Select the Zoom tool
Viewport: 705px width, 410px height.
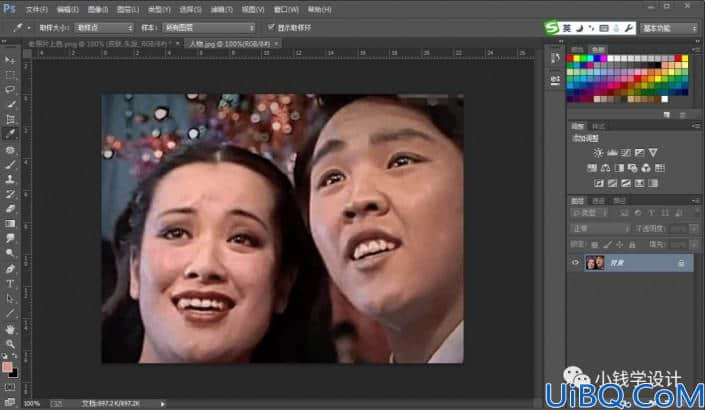pos(10,344)
